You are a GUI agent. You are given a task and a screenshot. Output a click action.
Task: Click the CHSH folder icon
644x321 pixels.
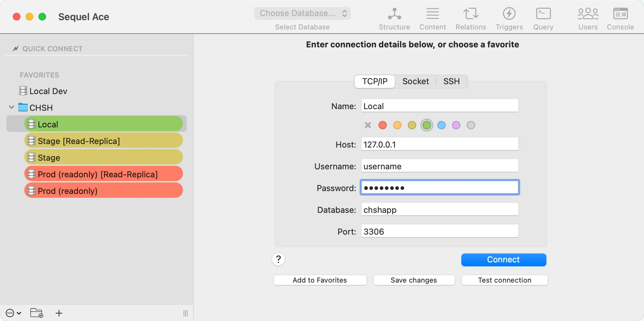click(x=23, y=107)
